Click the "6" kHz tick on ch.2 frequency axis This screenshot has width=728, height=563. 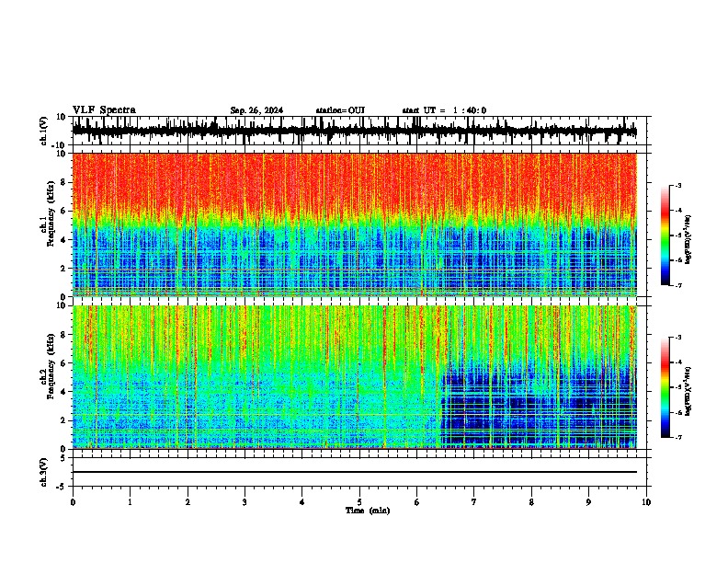coord(64,363)
